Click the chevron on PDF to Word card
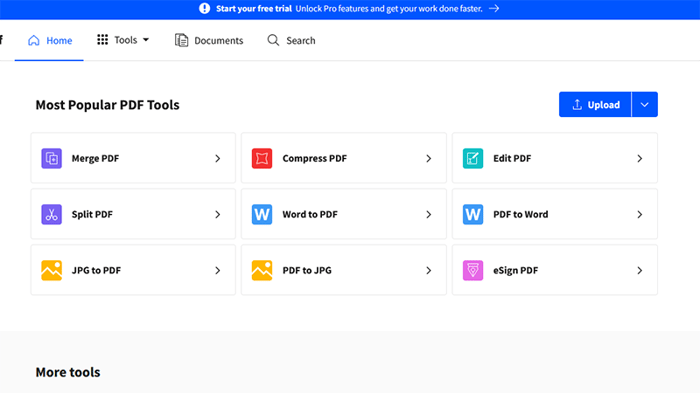The image size is (700, 393). click(640, 214)
